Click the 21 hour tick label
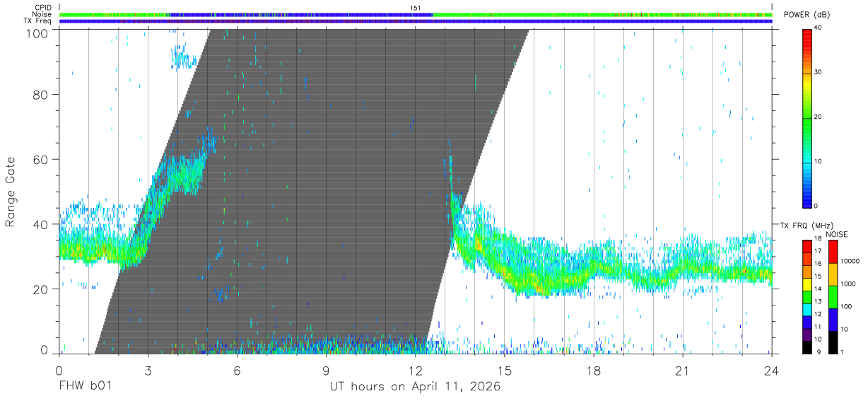This screenshot has height=401, width=868. [682, 371]
